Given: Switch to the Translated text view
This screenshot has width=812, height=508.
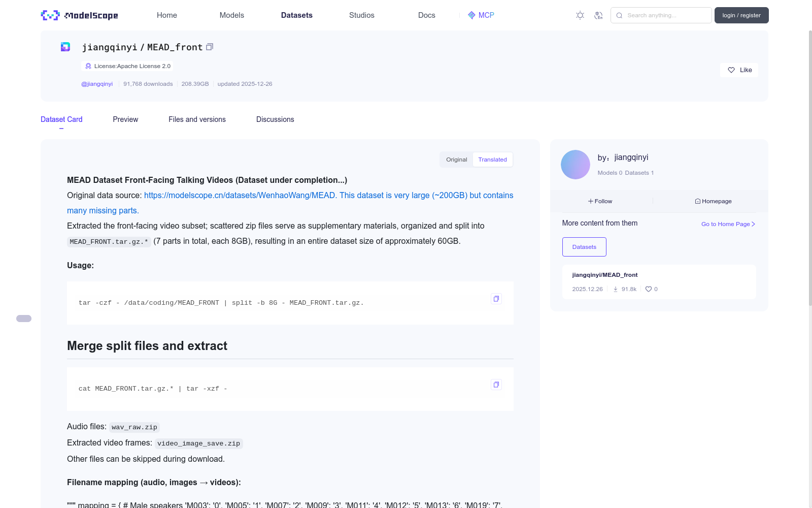Looking at the screenshot, I should (492, 160).
